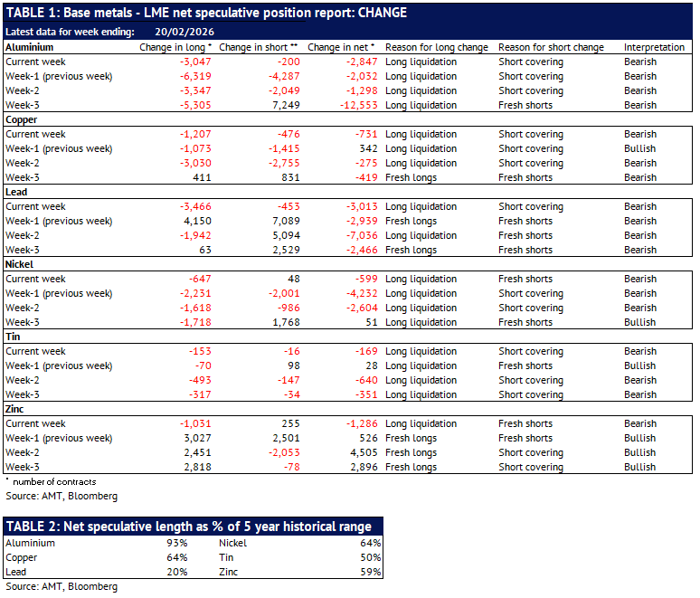Click the Tin section heading in Table 1
The width and height of the screenshot is (700, 598).
[x=13, y=337]
